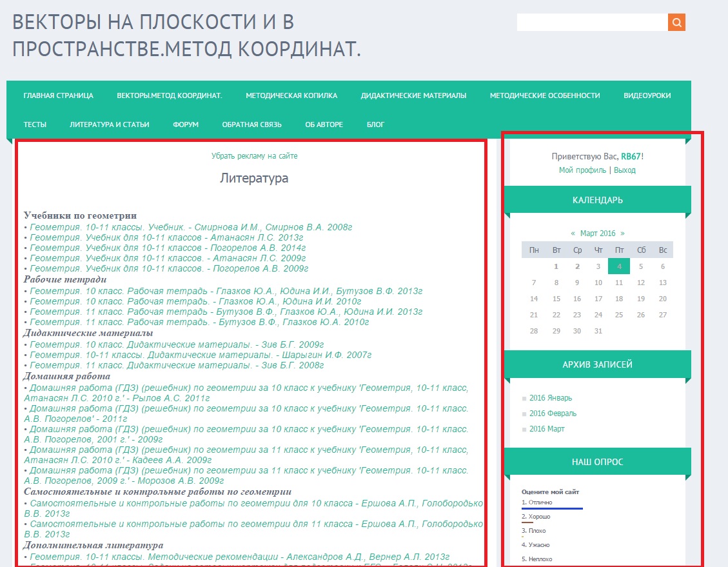Open Погорелов А.В. 2014г textbook link
The height and width of the screenshot is (567, 728).
pos(168,248)
